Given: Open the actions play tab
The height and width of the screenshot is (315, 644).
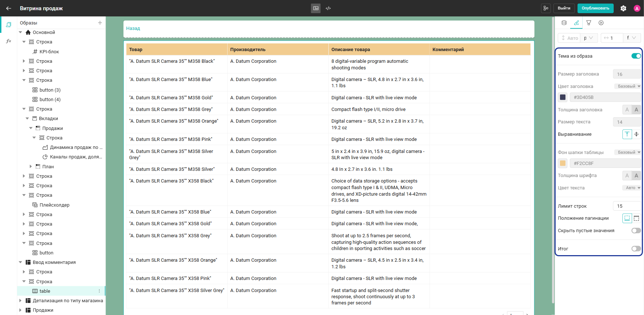Looking at the screenshot, I should point(601,23).
